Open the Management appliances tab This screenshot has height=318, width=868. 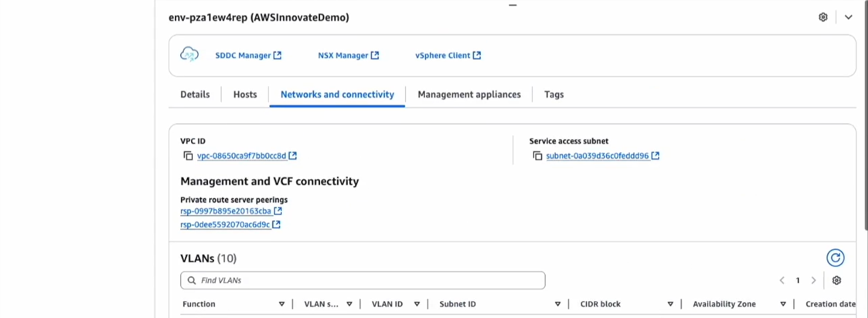click(x=469, y=94)
